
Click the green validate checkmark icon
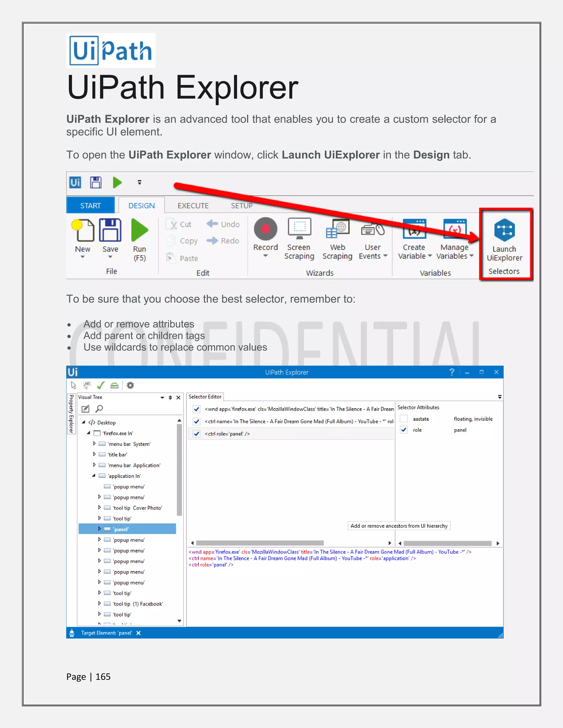coord(101,385)
